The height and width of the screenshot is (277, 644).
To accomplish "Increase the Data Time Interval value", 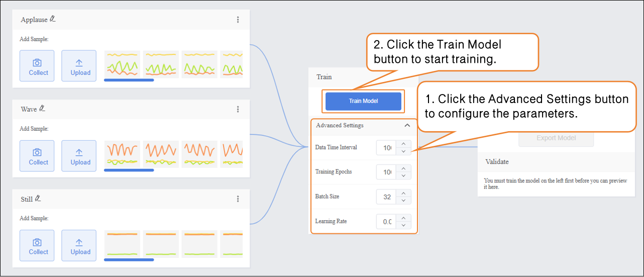I will pyautogui.click(x=403, y=144).
